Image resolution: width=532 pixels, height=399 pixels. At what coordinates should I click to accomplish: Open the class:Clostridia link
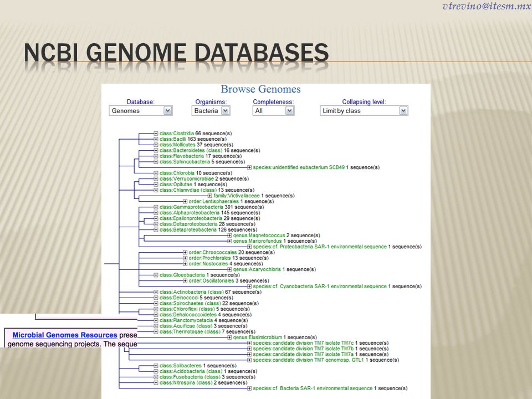pos(177,134)
